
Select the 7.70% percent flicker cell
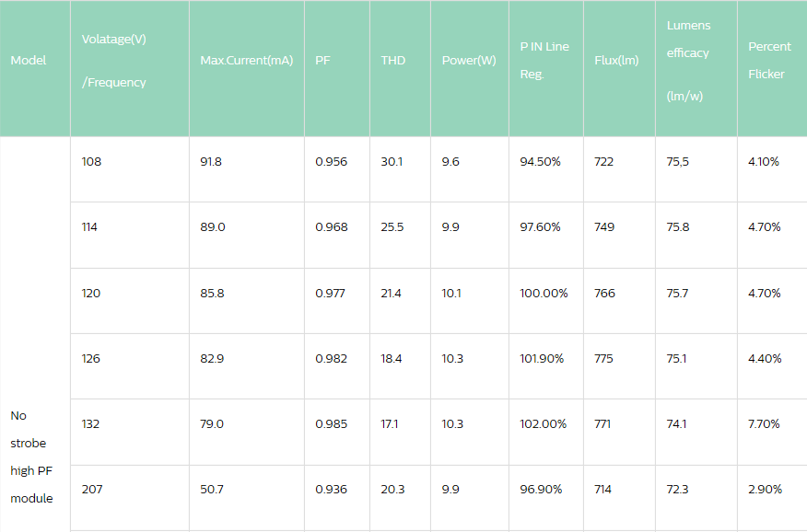[765, 424]
